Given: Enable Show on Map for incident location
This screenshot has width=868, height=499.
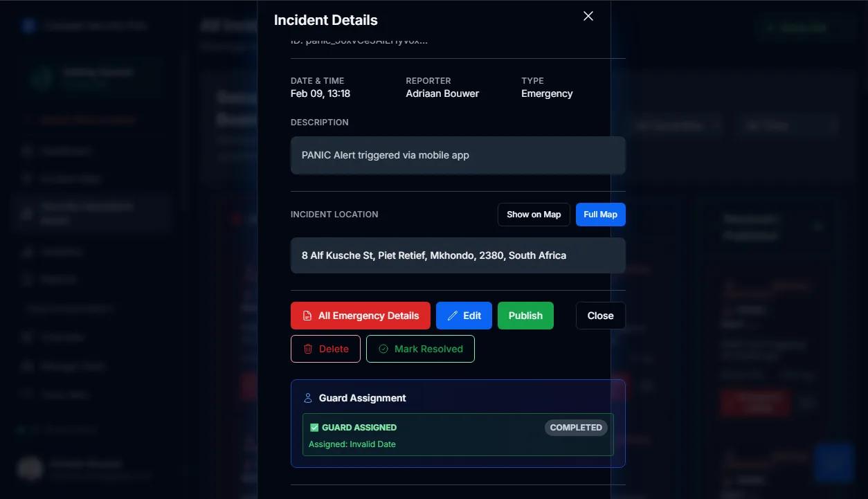Looking at the screenshot, I should coord(533,214).
